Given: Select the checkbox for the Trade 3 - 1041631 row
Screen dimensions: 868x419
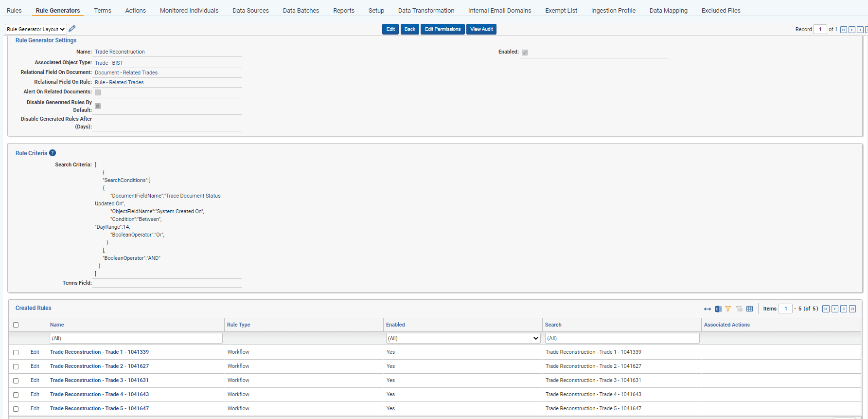Looking at the screenshot, I should click(x=16, y=381).
